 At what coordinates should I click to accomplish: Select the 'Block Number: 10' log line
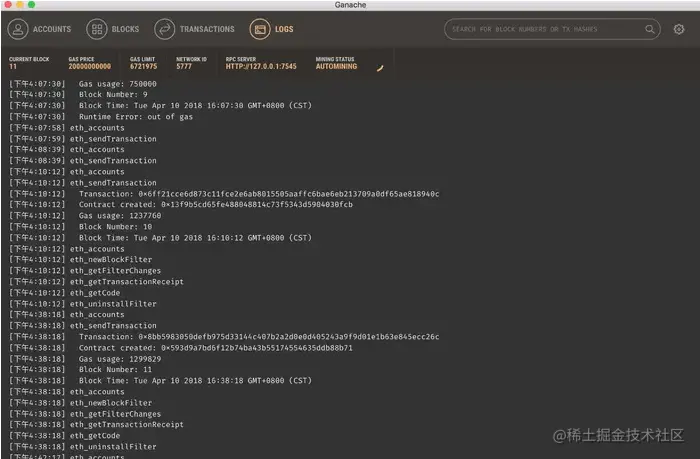click(80, 227)
